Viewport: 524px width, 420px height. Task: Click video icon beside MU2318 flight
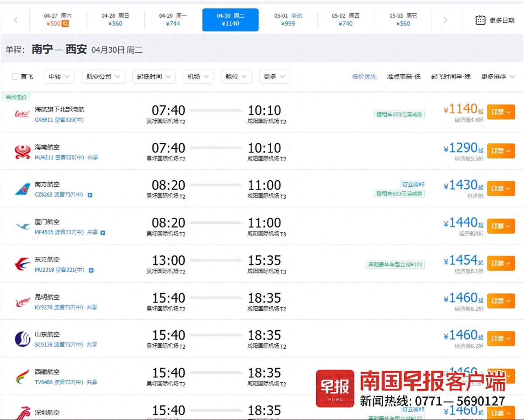tap(91, 270)
